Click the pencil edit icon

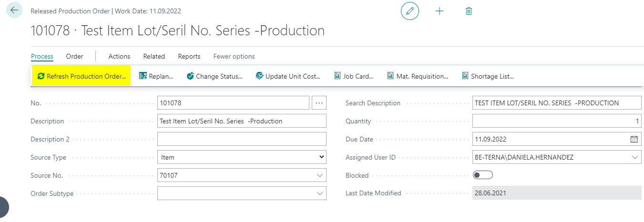(x=409, y=11)
